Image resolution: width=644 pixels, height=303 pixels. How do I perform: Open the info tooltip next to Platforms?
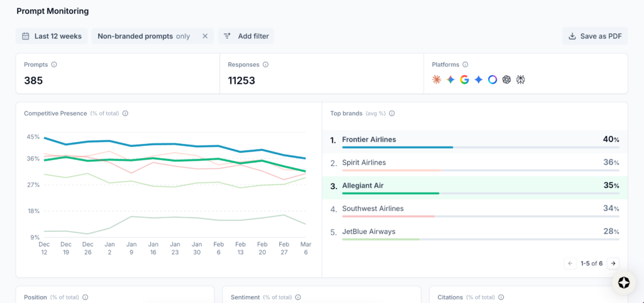point(465,65)
